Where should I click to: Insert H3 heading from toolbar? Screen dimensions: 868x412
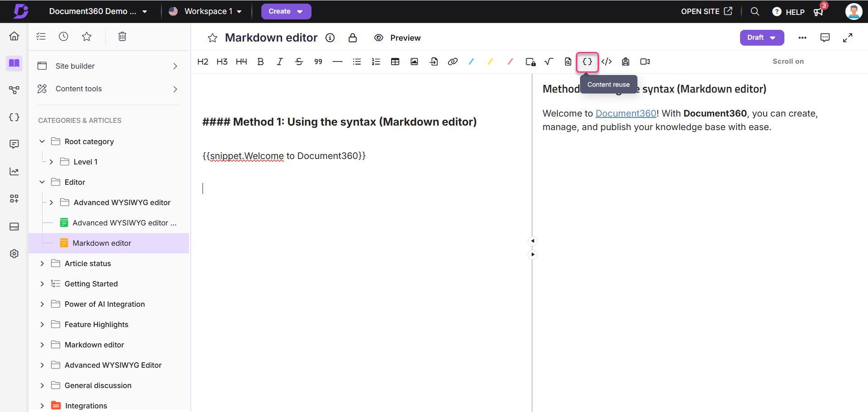coord(222,61)
